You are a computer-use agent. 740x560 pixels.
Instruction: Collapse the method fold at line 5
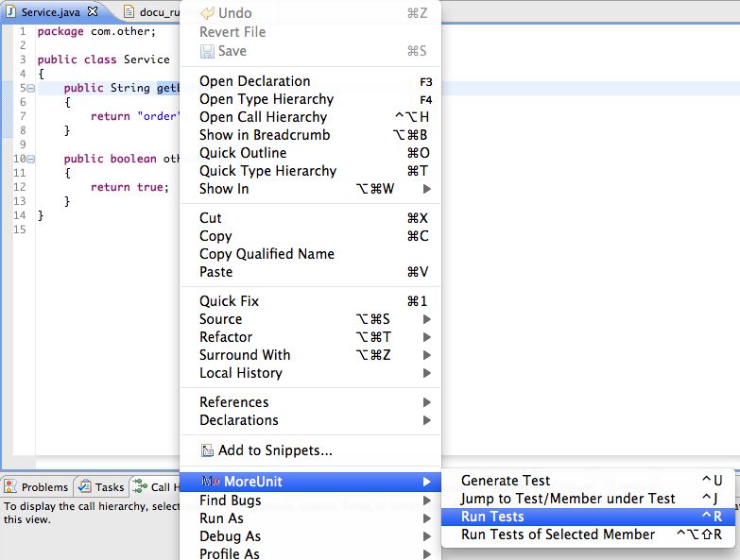(x=30, y=88)
